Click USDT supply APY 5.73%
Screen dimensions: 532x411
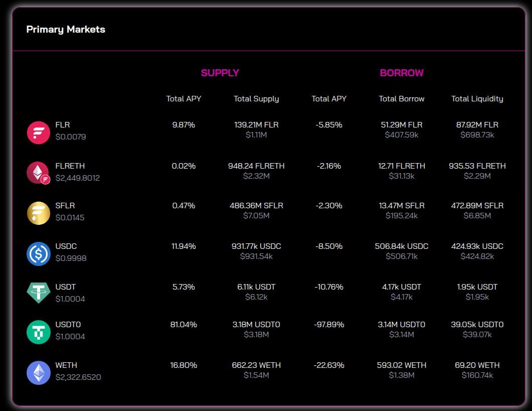[184, 287]
